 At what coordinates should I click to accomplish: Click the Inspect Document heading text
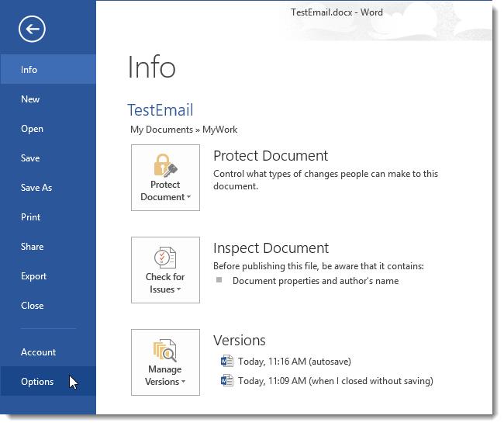coord(271,248)
